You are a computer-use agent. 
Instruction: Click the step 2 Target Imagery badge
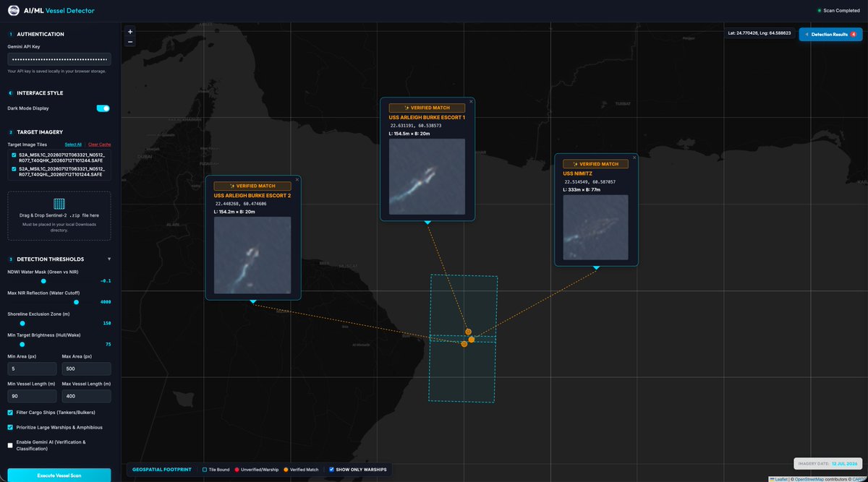(x=11, y=132)
